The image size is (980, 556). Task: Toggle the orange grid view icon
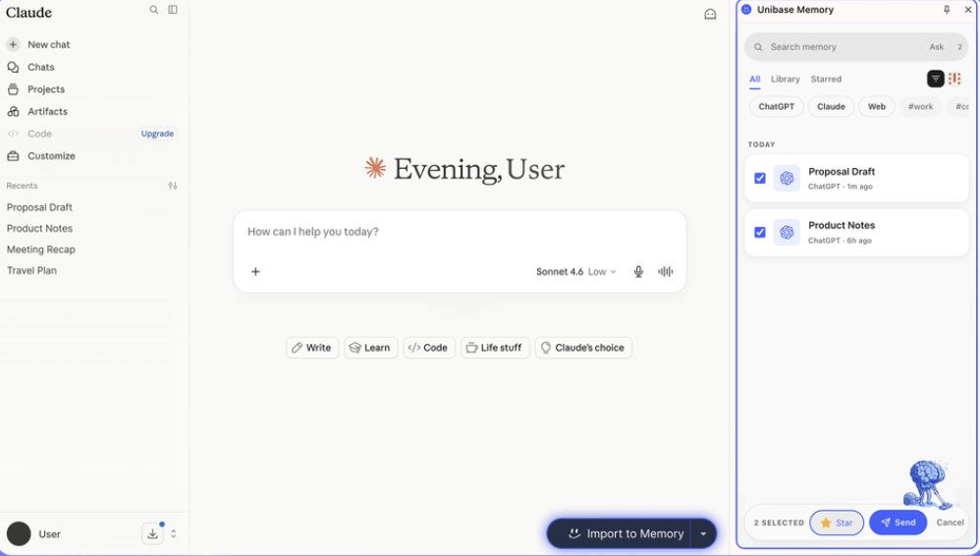(954, 79)
